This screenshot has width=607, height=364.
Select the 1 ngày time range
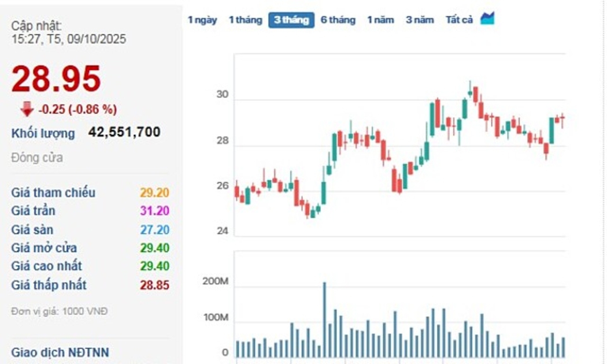coord(202,20)
